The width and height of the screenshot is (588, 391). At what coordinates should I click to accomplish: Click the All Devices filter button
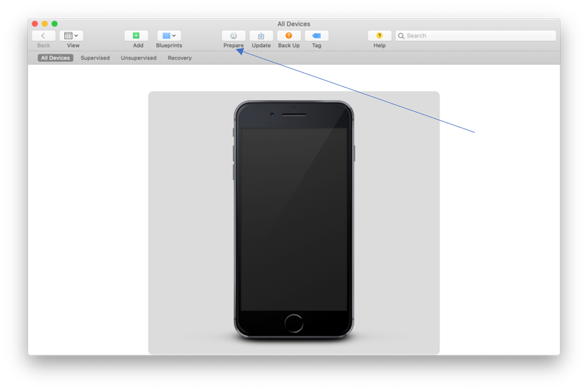[55, 58]
